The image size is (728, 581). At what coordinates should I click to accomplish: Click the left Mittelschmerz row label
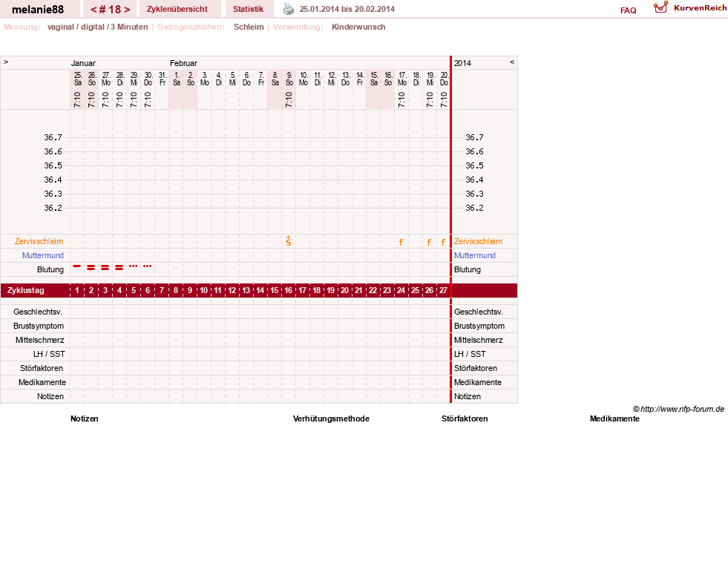pyautogui.click(x=39, y=340)
